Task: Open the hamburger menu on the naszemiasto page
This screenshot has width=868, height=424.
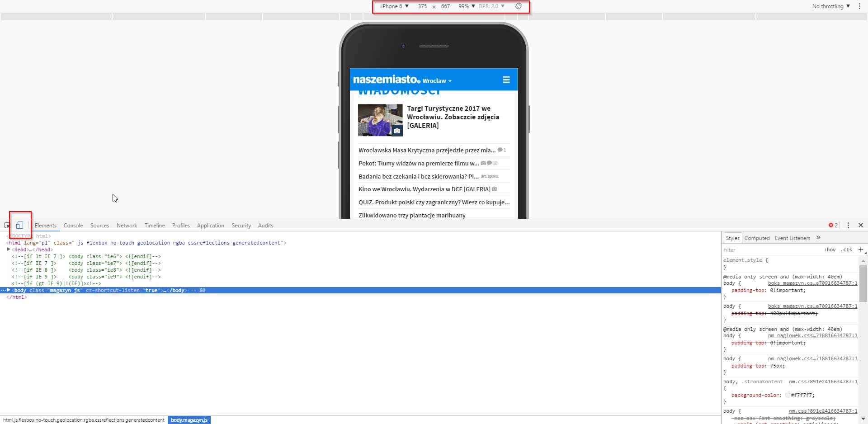Action: pyautogui.click(x=506, y=80)
